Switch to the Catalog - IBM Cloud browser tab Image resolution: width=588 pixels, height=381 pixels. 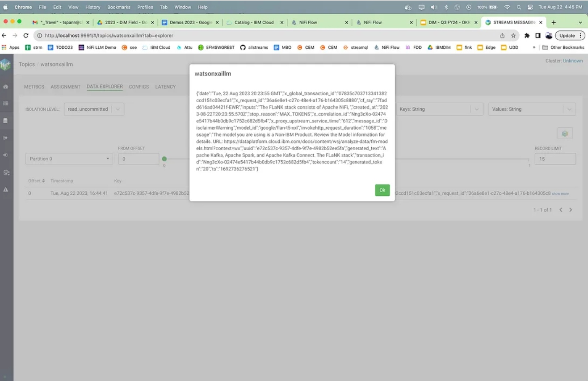(x=255, y=22)
